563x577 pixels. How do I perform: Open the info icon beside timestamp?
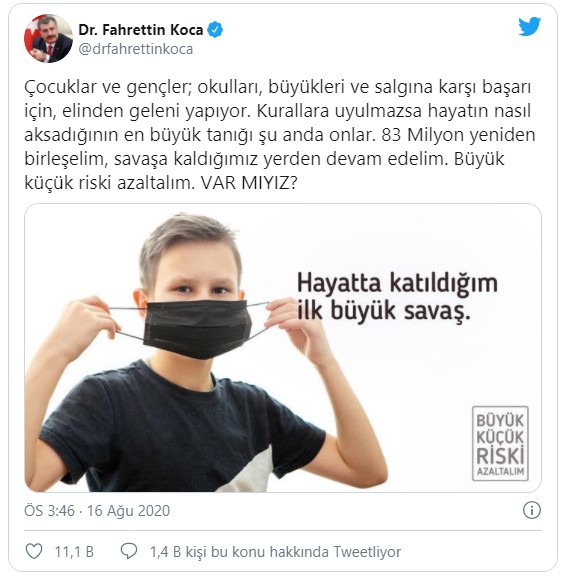click(532, 510)
